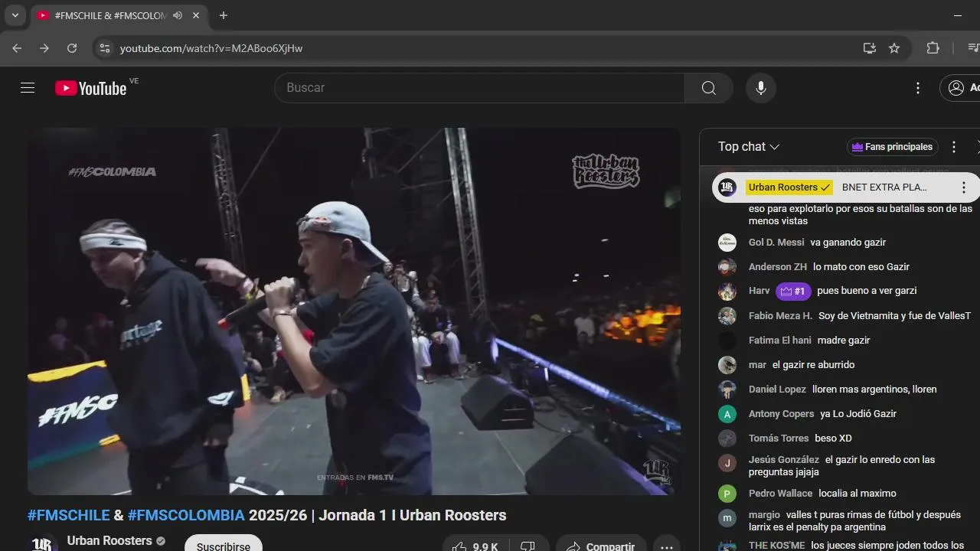Open pinned Urban Roosters message options
980x551 pixels.
(964, 187)
